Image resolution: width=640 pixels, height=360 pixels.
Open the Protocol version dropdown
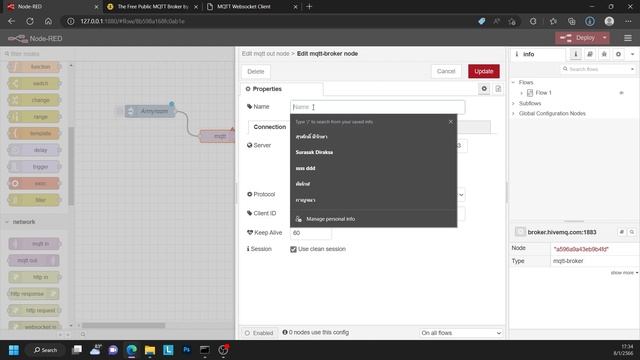tap(461, 195)
